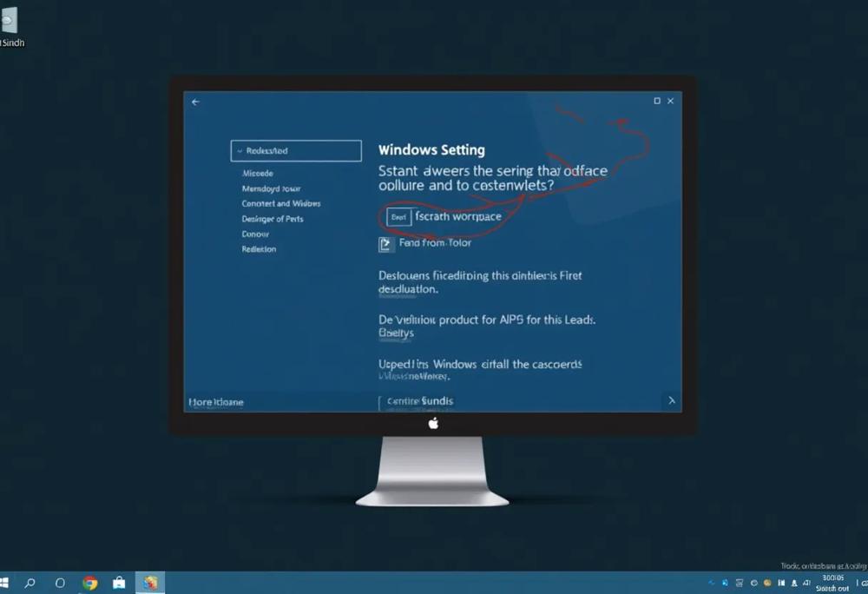Select Merndoyd sidebar entry
Screen dimensions: 868x594
point(271,188)
